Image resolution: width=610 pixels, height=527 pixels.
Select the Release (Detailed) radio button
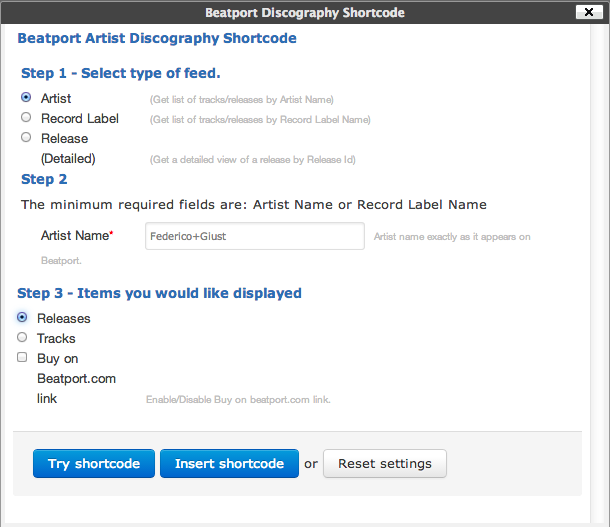(x=26, y=138)
